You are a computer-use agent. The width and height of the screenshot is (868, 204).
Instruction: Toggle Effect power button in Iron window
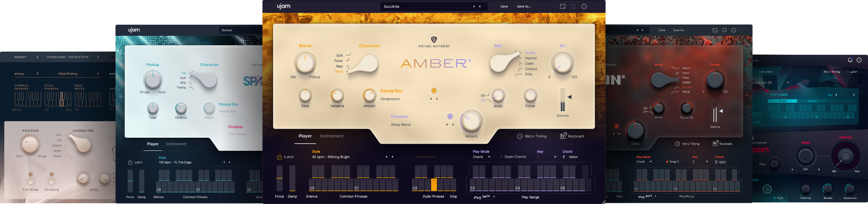(616, 126)
